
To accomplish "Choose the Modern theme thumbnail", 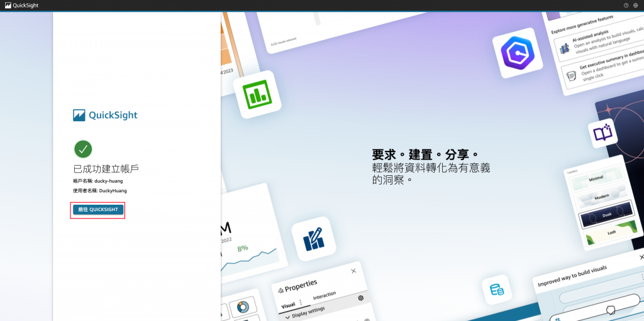I will pos(601,197).
